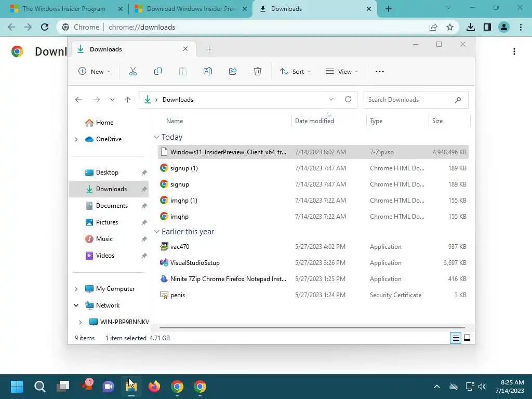The width and height of the screenshot is (532, 399).
Task: Open the New dropdown in Explorer
Action: [x=95, y=72]
